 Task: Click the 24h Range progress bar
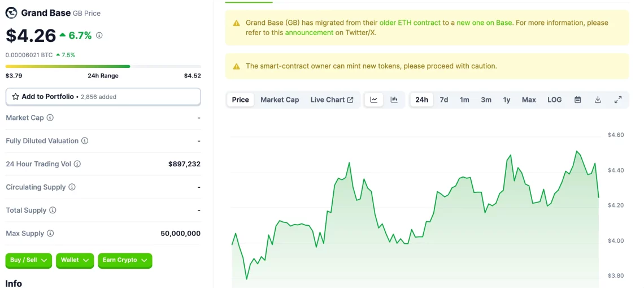pyautogui.click(x=103, y=66)
